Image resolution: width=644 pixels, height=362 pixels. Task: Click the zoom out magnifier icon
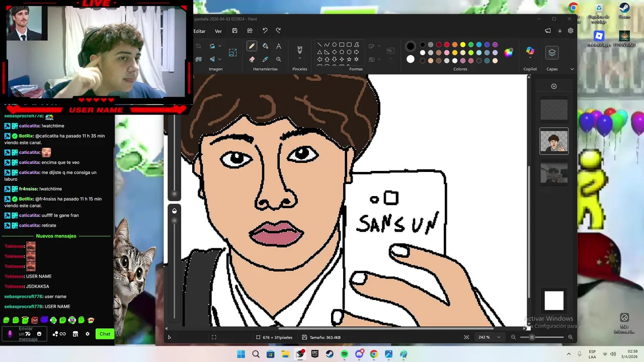pyautogui.click(x=513, y=337)
